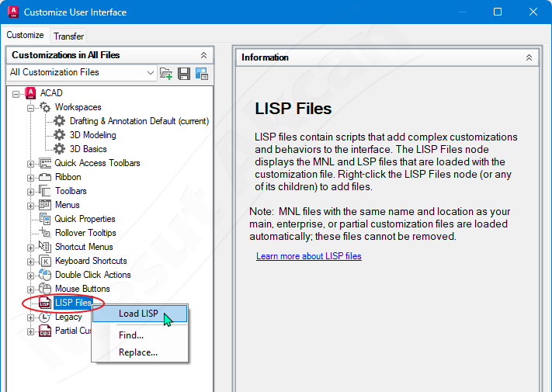The height and width of the screenshot is (392, 552).
Task: Save all current customization files icon
Action: click(184, 74)
